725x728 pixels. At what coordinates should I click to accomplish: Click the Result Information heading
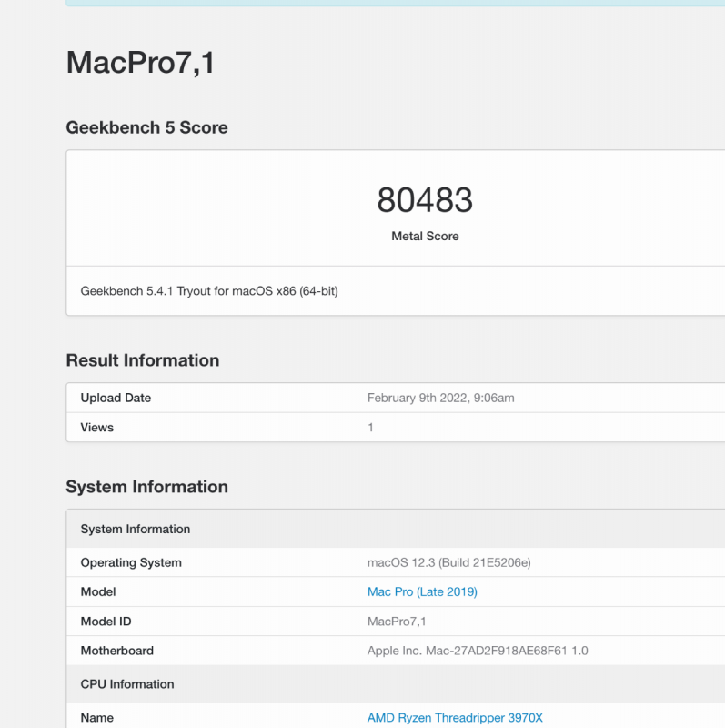pos(143,360)
